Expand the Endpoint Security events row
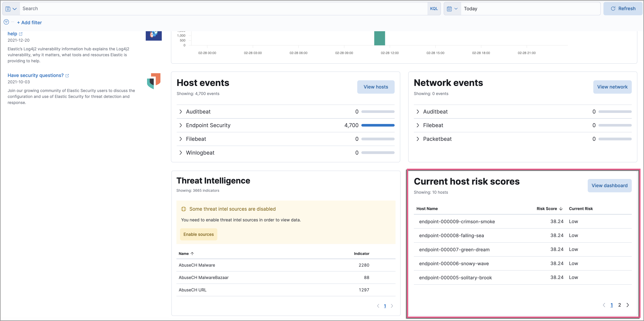 click(181, 125)
